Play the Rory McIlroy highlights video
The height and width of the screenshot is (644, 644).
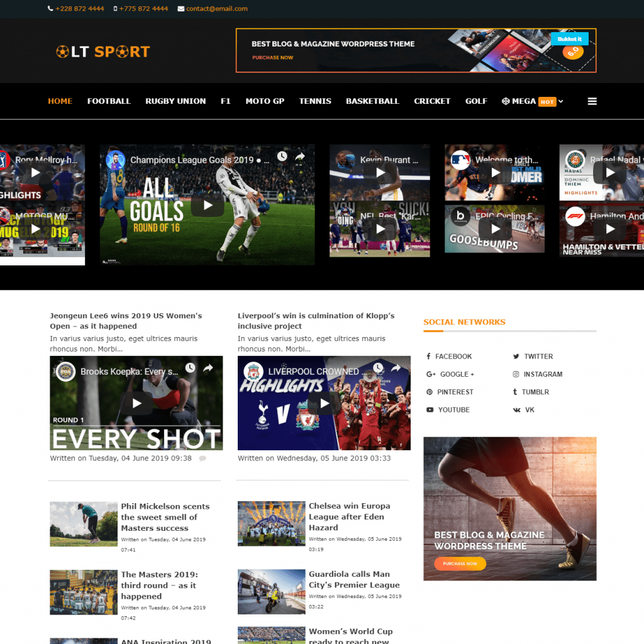(35, 172)
